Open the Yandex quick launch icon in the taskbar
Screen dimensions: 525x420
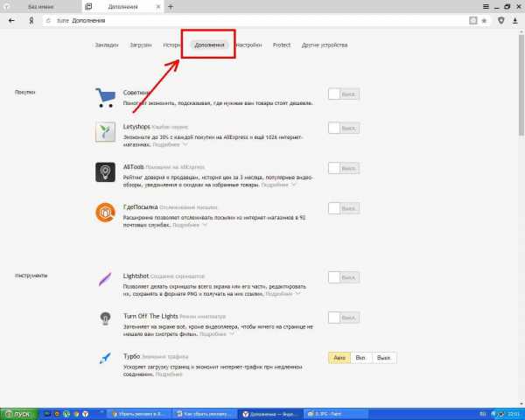tap(86, 414)
